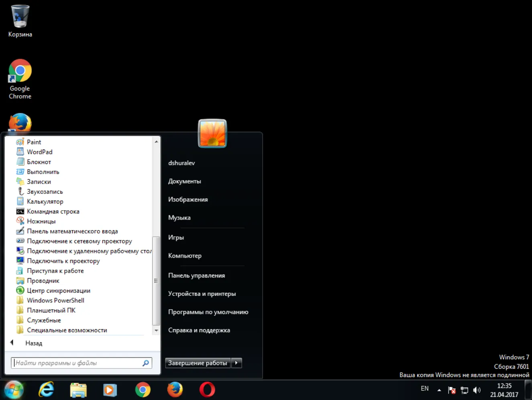Screen dimensions: 532x400
Task: Start Звукозапись sound recorder
Action: 39,192
